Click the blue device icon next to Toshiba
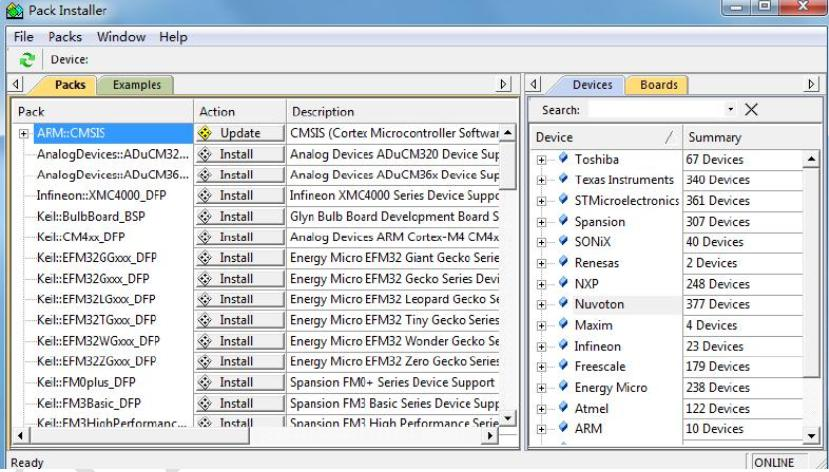This screenshot has width=829, height=472. pos(564,158)
